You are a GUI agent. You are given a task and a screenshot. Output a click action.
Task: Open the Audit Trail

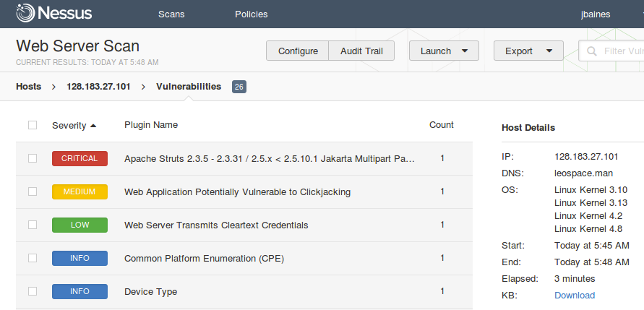[x=361, y=51]
